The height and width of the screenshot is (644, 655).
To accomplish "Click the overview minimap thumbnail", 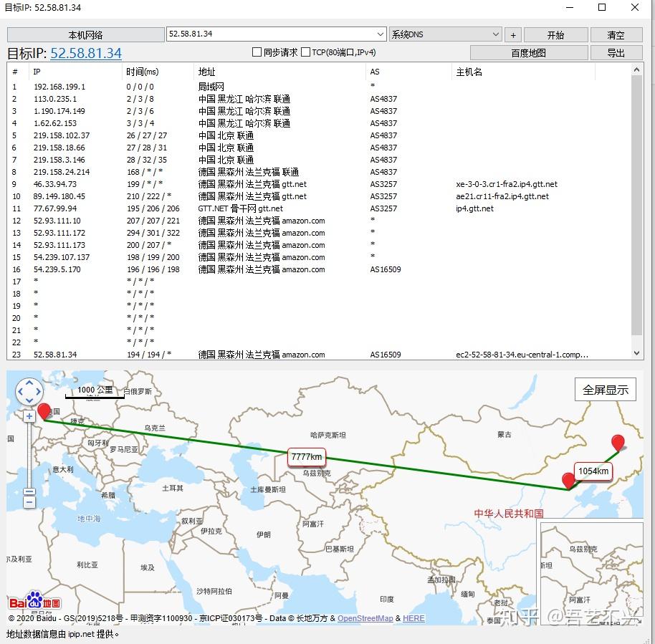I will tap(591, 574).
